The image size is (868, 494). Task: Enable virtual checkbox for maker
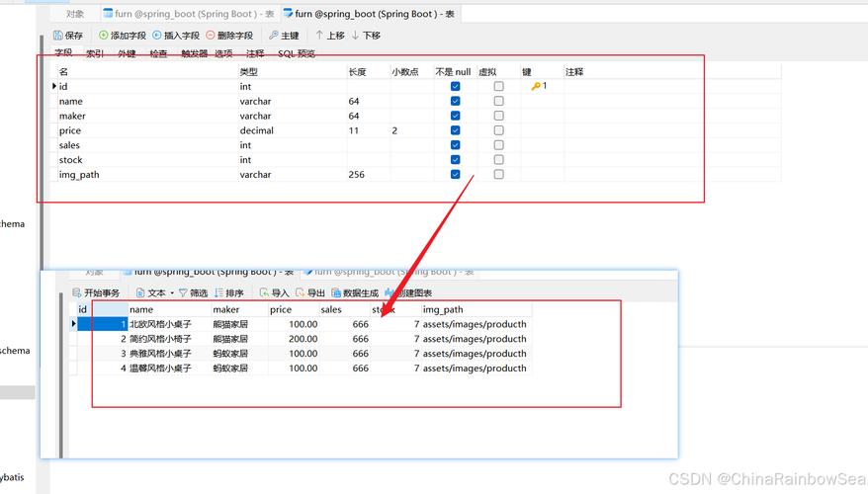[x=499, y=116]
